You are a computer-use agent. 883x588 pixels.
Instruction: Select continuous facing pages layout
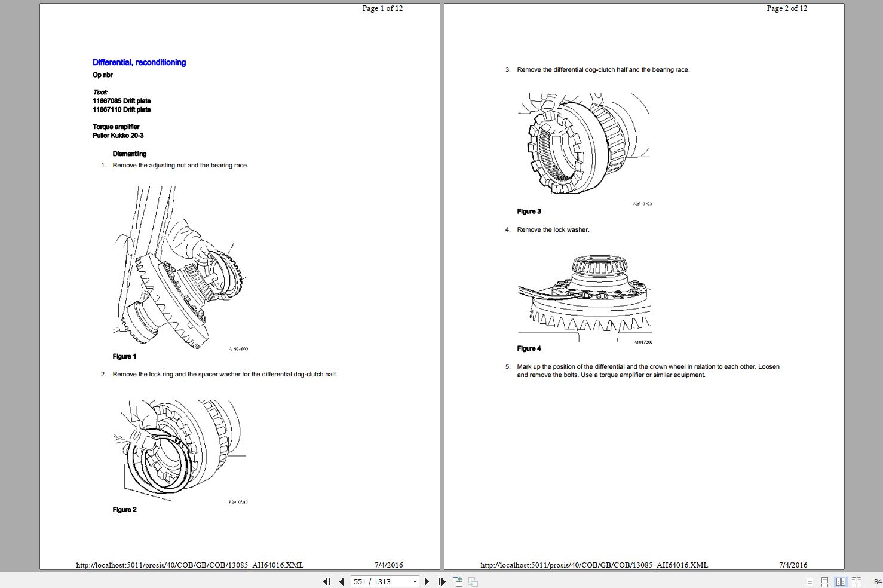point(856,581)
